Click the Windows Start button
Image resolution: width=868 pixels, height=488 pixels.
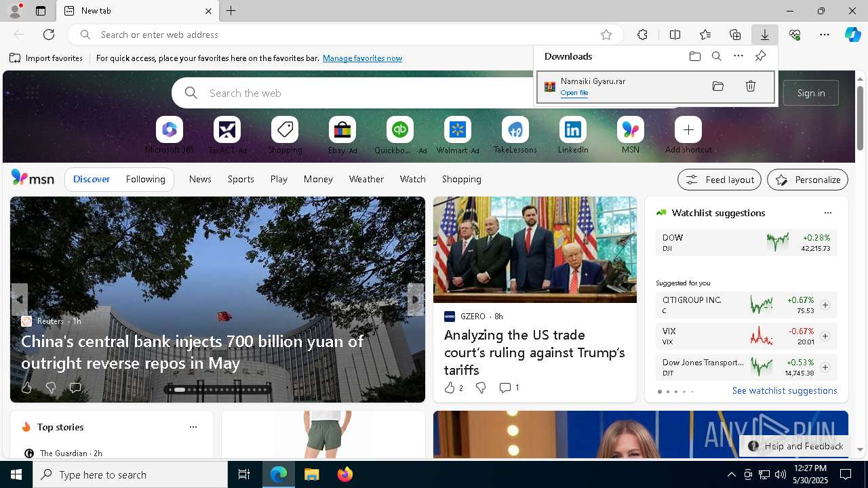click(16, 474)
